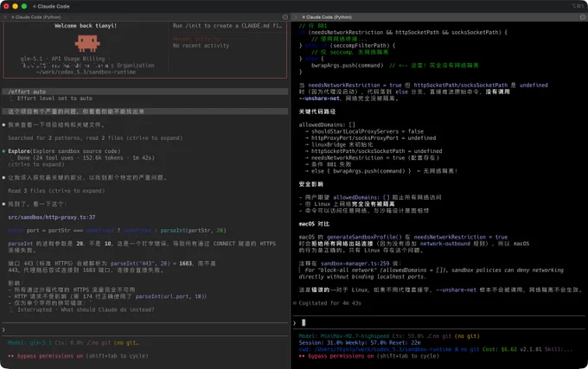Click the 'generateSandboxProfile()' reference

click(364, 237)
